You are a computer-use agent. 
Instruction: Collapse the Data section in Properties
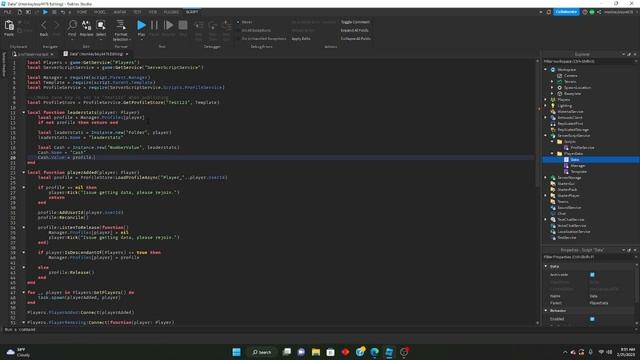point(546,266)
